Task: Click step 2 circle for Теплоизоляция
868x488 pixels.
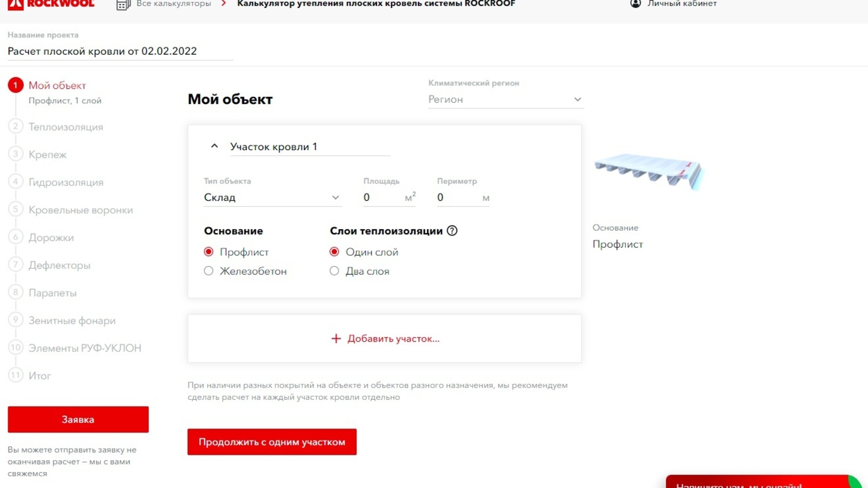Action: point(15,127)
